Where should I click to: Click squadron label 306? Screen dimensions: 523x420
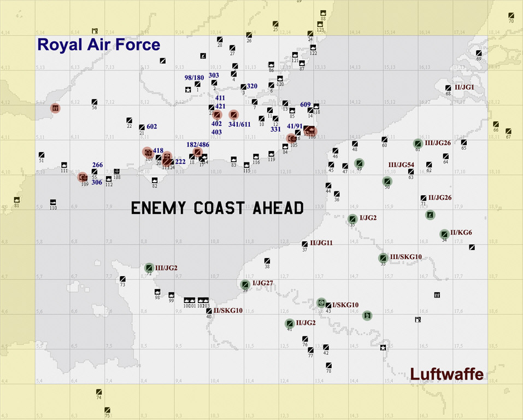click(97, 182)
